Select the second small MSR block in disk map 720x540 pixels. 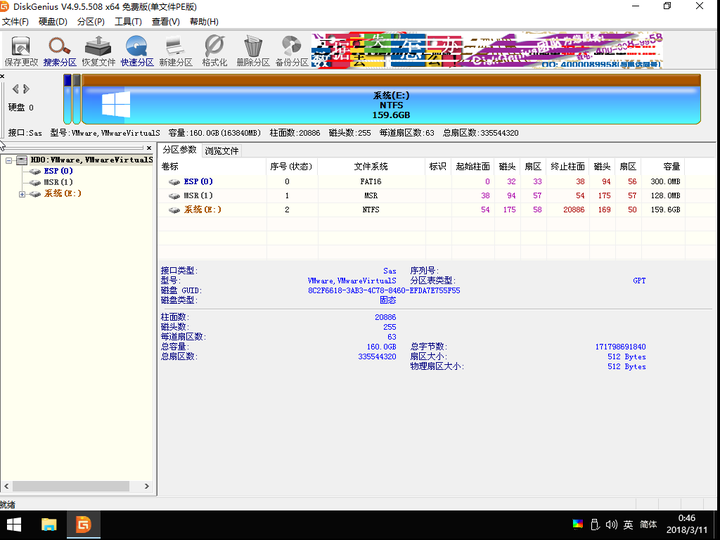coord(77,100)
